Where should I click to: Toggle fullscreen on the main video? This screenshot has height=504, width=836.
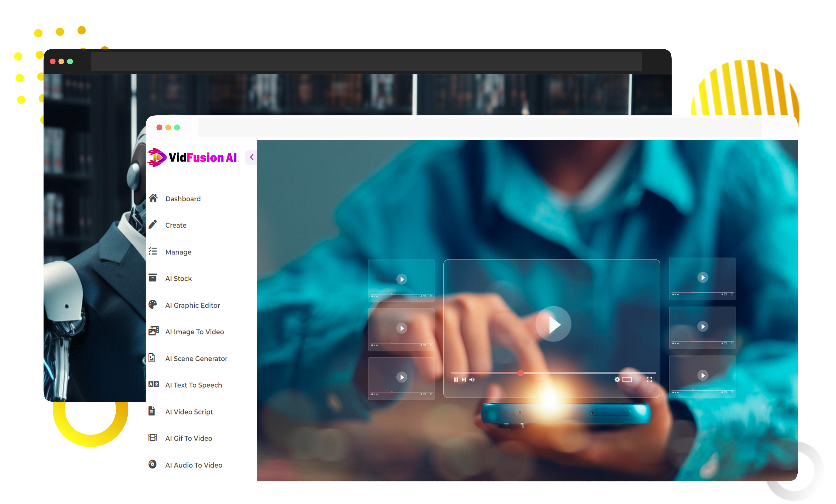(649, 380)
